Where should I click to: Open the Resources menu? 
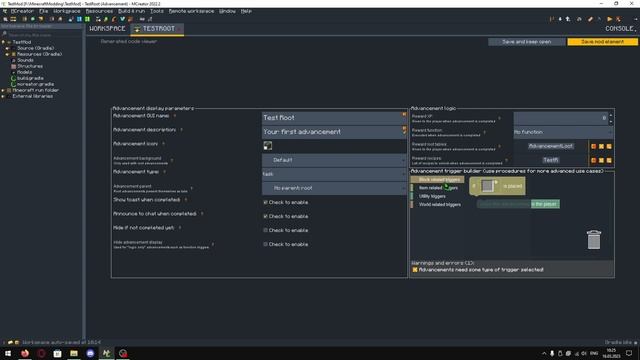99,11
